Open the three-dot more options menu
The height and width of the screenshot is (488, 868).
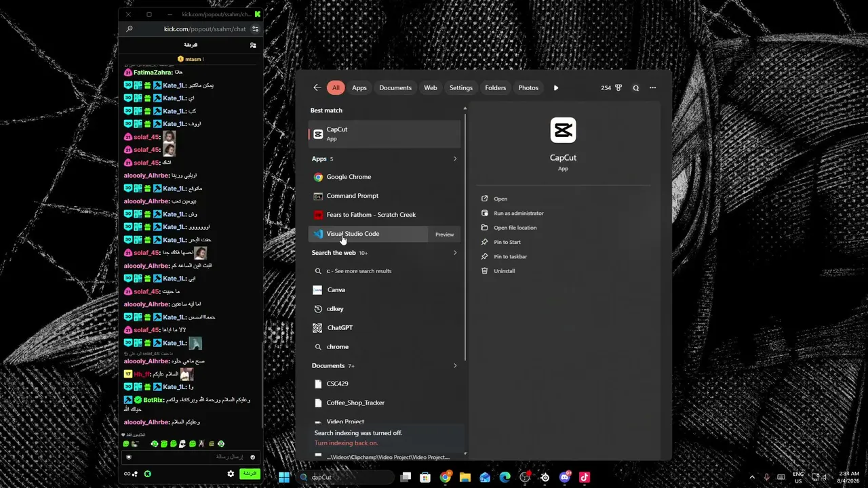[x=653, y=87]
